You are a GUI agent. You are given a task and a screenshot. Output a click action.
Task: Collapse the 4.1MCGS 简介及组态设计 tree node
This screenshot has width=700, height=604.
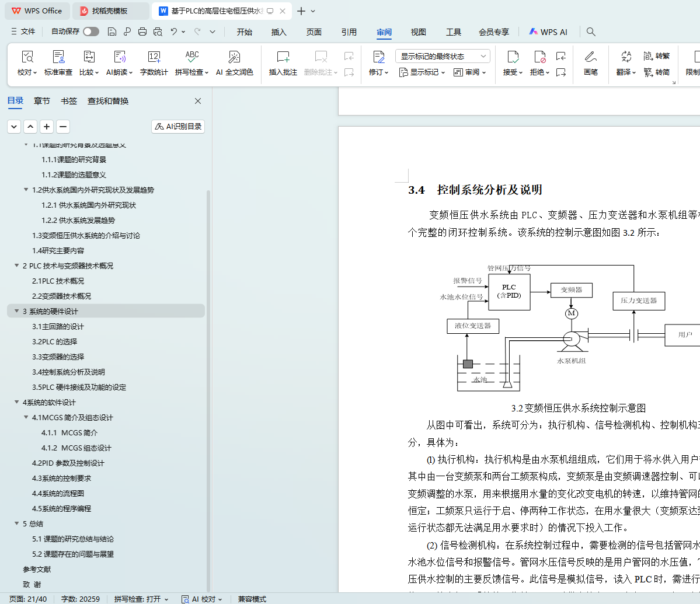[26, 418]
